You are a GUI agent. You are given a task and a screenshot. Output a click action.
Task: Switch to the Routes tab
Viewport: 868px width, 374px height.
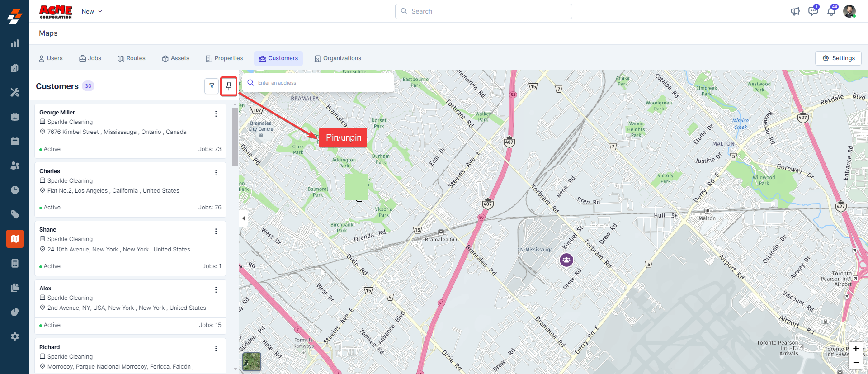pyautogui.click(x=132, y=58)
